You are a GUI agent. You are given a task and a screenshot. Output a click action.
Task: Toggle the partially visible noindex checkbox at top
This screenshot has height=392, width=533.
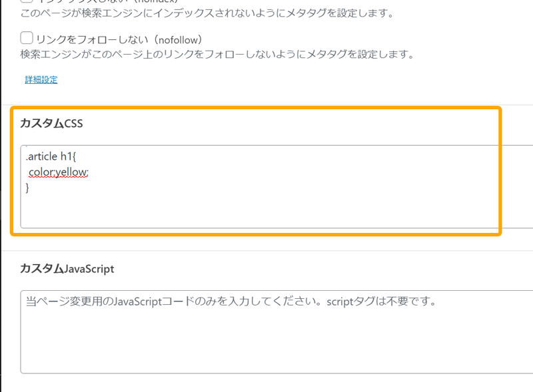[27, 1]
